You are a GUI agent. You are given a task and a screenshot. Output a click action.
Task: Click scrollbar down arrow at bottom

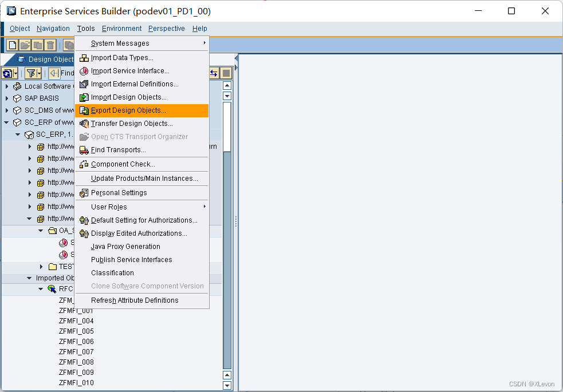point(227,386)
